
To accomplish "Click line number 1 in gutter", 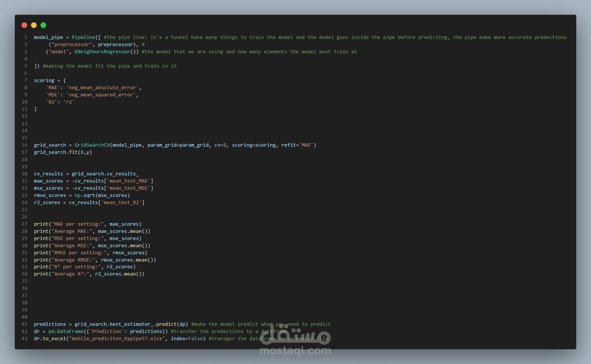I will pos(26,37).
